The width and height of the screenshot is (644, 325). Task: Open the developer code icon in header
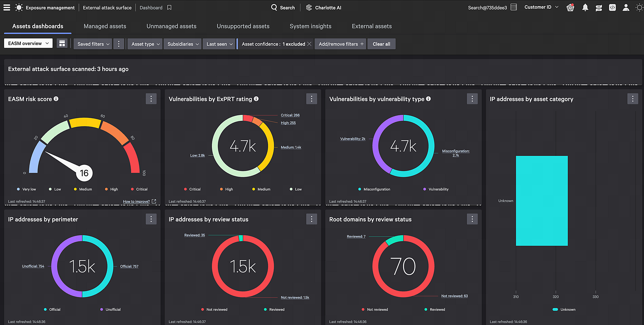[x=612, y=8]
